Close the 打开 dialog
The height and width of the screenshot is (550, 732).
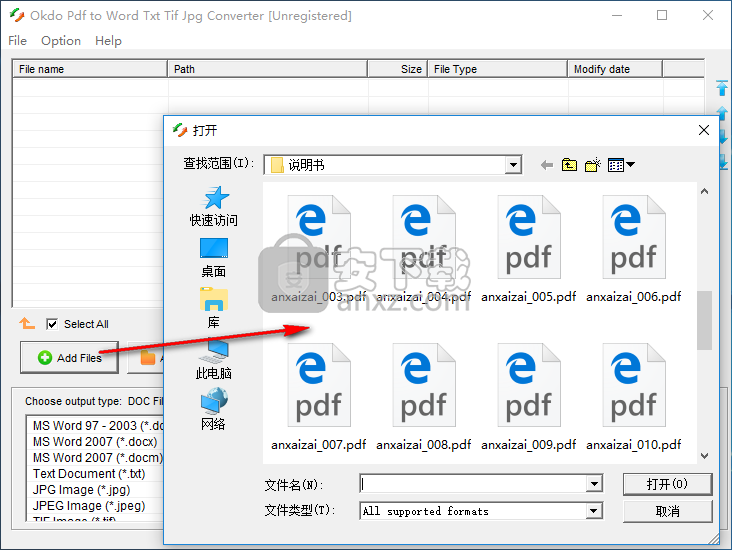[x=704, y=130]
